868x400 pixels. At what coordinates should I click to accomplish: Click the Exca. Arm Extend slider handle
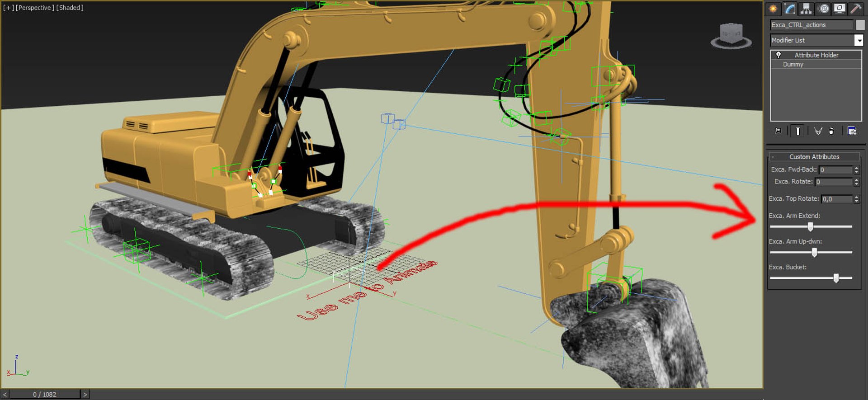coord(811,226)
